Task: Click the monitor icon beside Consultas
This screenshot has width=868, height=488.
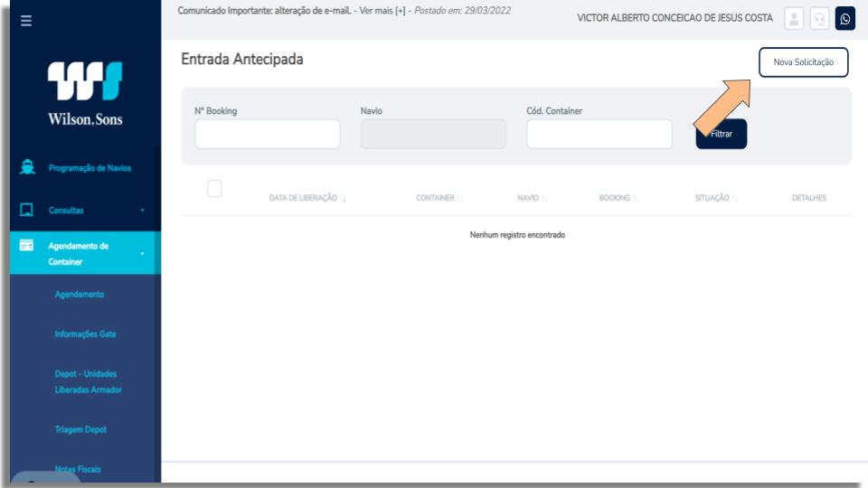Action: coord(26,210)
